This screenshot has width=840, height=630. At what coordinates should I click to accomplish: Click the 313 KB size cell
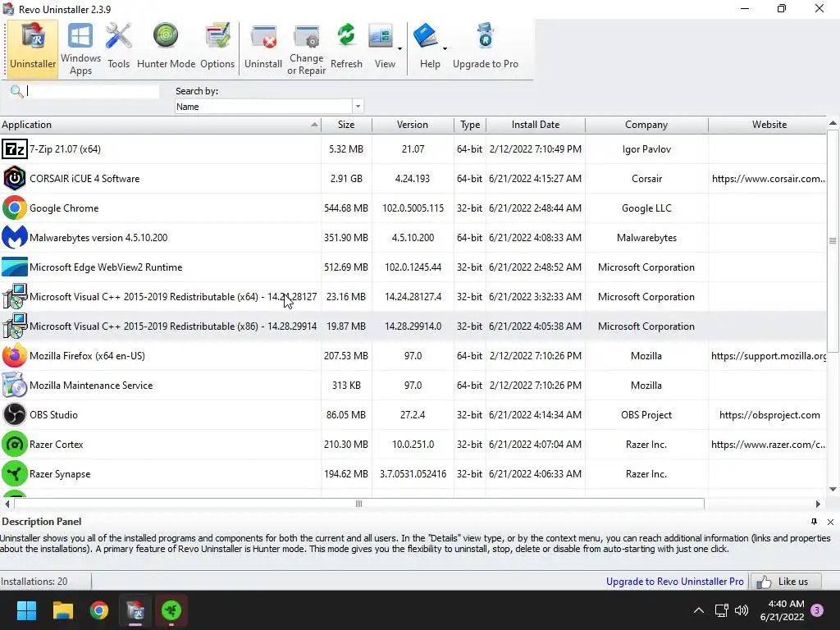click(346, 385)
